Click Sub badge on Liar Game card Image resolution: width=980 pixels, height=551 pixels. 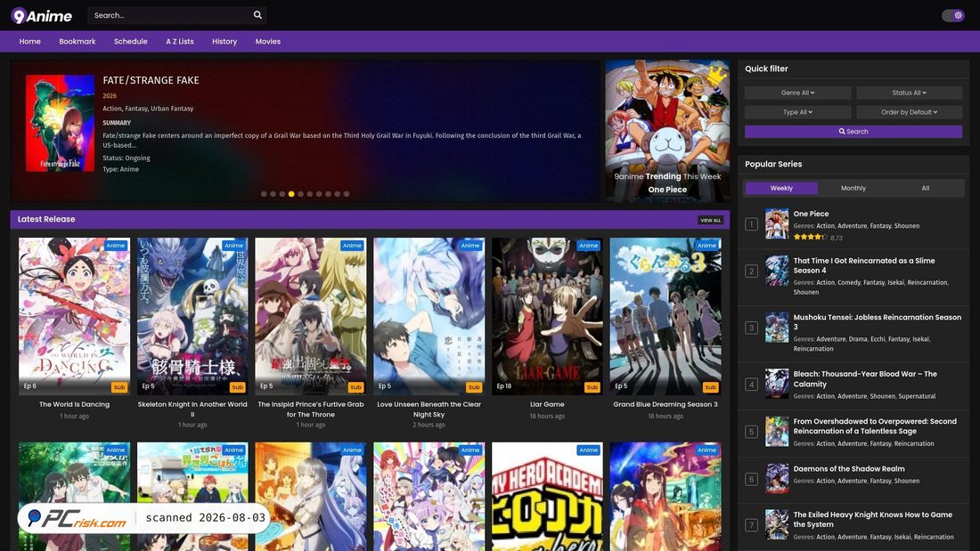pos(592,387)
